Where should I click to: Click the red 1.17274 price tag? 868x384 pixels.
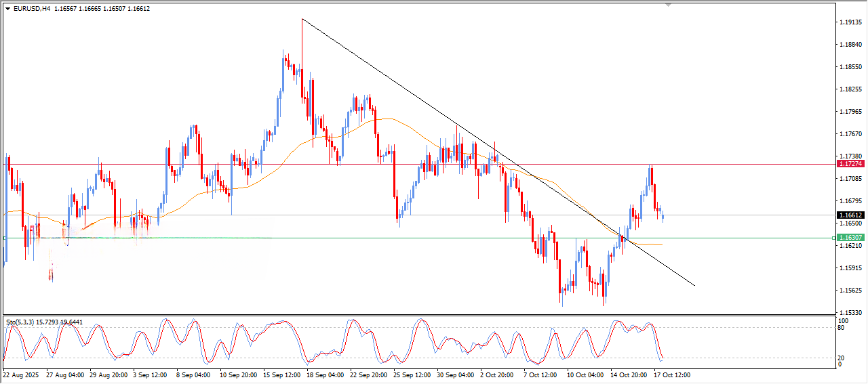coord(850,164)
